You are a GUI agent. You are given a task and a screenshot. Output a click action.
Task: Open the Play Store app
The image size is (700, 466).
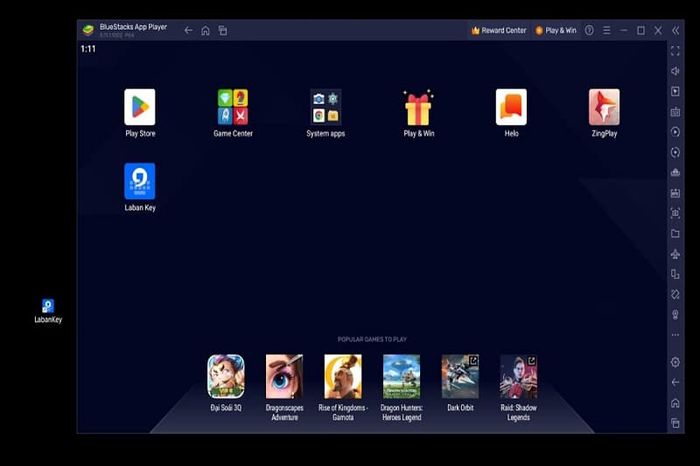tap(140, 107)
